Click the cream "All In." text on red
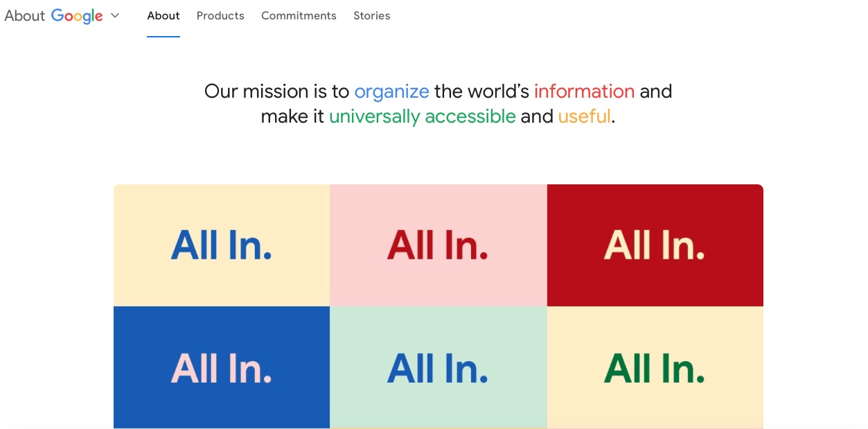The image size is (868, 429). 655,245
